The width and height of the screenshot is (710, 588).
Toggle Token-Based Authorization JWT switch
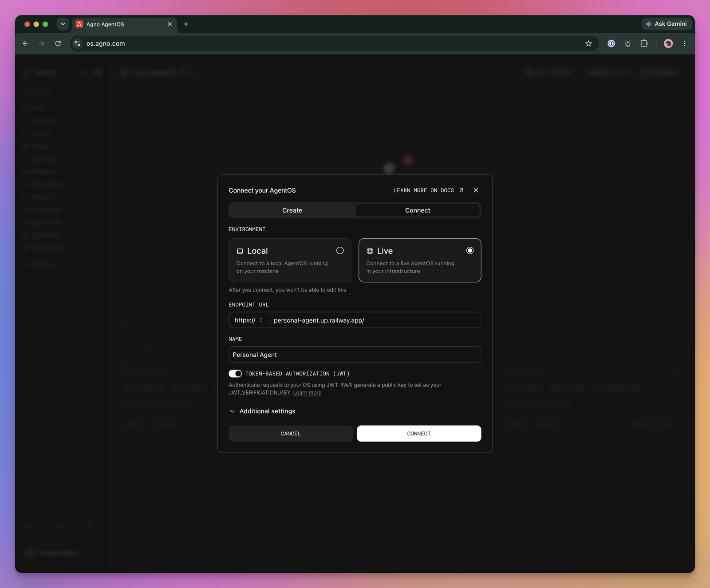pyautogui.click(x=235, y=374)
